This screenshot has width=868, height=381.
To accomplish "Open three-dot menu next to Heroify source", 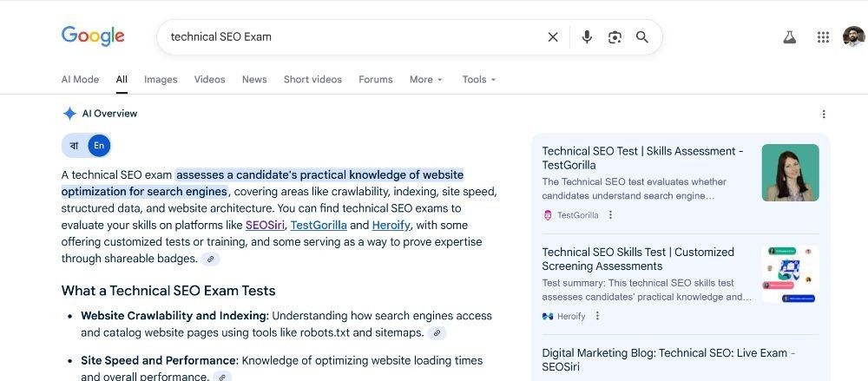I will pos(597,316).
